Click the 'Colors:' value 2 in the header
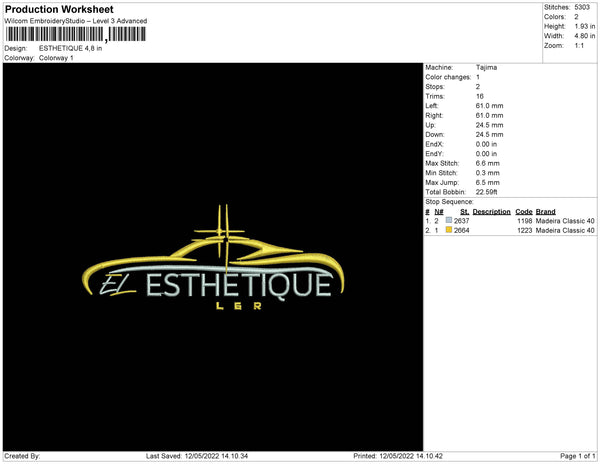The width and height of the screenshot is (600, 464). (x=576, y=17)
